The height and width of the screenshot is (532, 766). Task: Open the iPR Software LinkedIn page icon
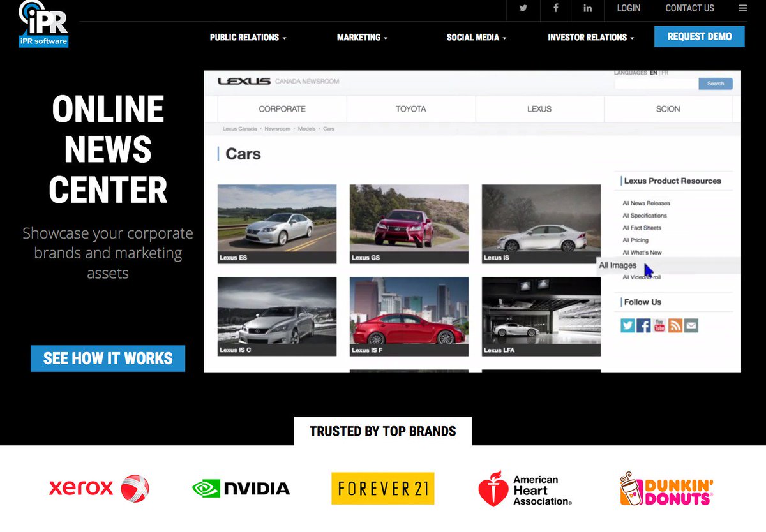coord(587,8)
